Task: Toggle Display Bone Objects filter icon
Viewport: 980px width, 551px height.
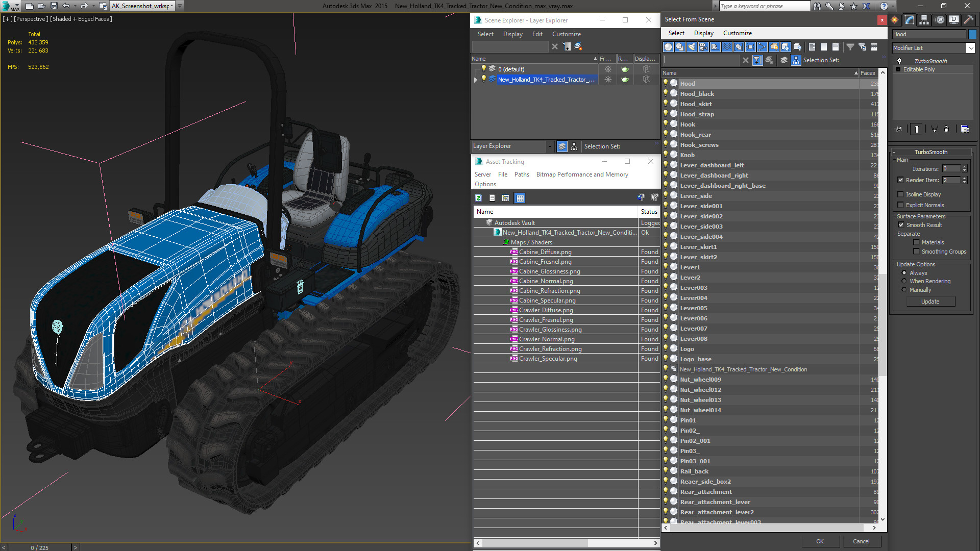Action: click(762, 47)
